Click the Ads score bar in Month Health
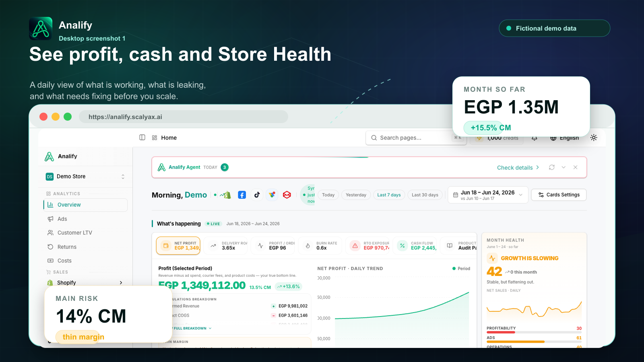This screenshot has width=644, height=362. 534,342
